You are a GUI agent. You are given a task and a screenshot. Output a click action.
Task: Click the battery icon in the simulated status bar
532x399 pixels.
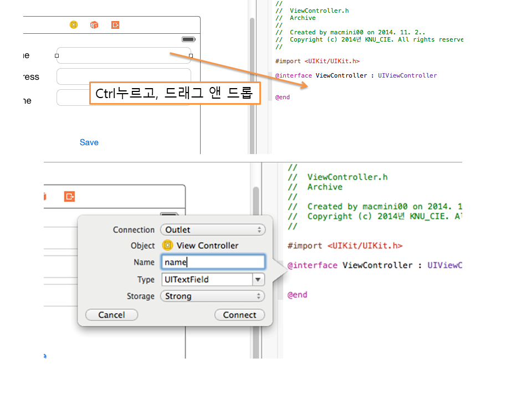point(188,40)
